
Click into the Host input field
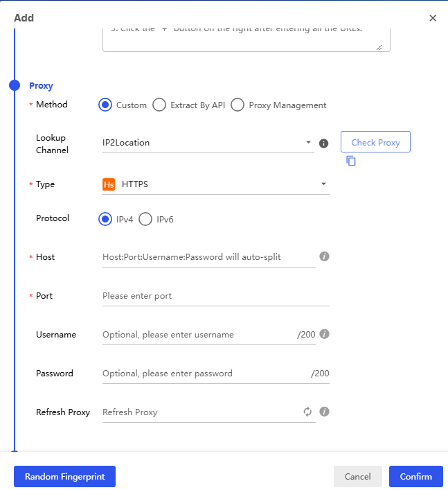pos(209,257)
